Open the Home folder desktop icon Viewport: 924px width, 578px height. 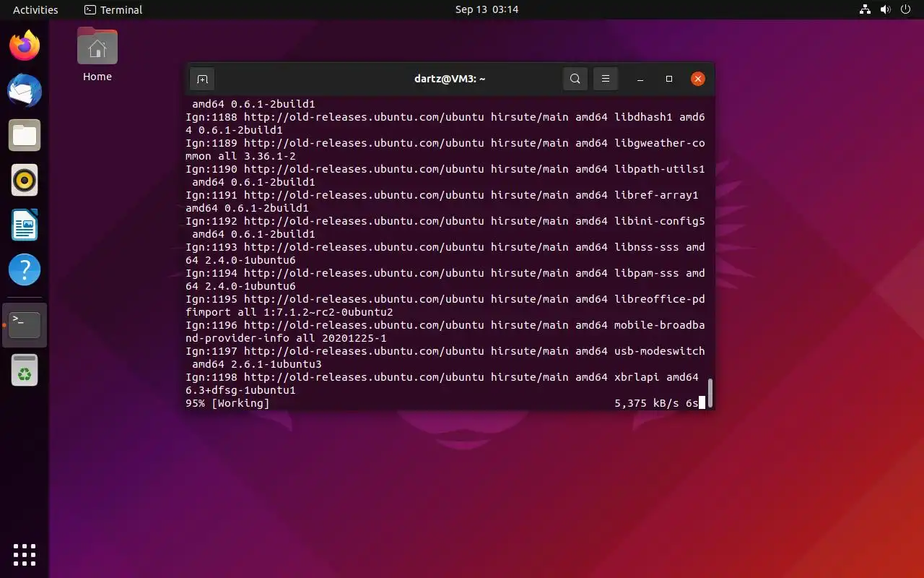(x=97, y=55)
